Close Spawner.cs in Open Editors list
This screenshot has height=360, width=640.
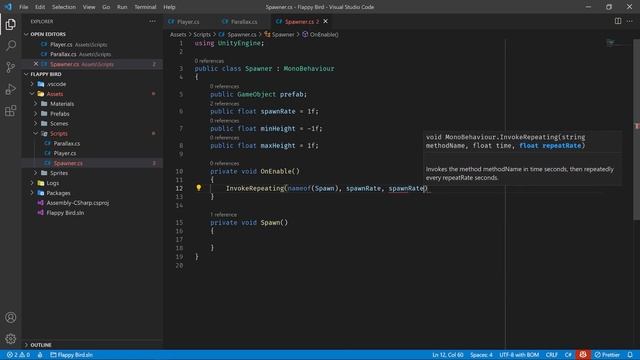[x=36, y=64]
